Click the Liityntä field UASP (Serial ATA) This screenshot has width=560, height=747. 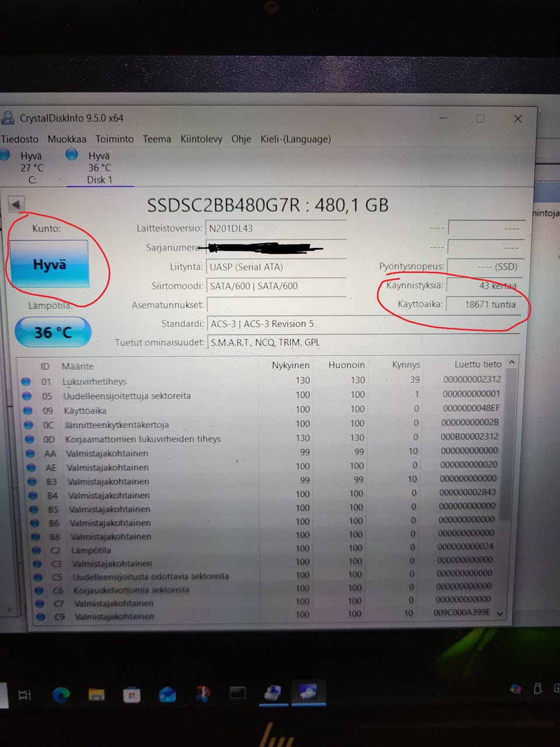276,267
